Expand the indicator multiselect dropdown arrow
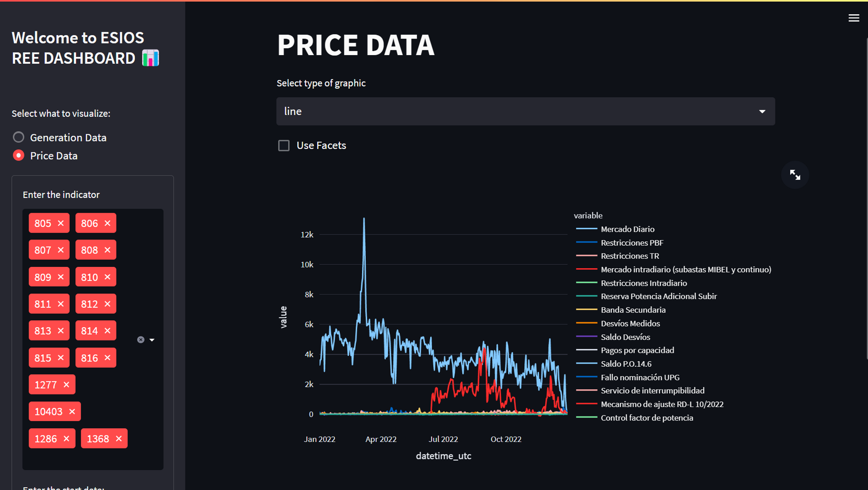The height and width of the screenshot is (490, 868). (x=152, y=340)
